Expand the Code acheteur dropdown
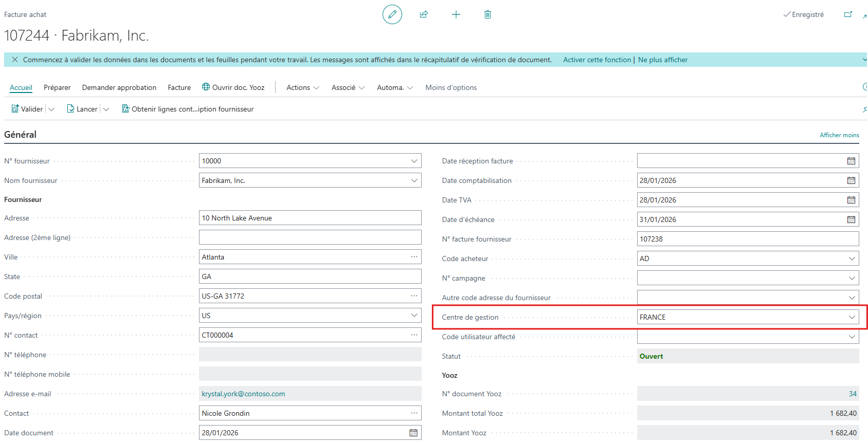Viewport: 868px width, 443px height. (x=852, y=259)
